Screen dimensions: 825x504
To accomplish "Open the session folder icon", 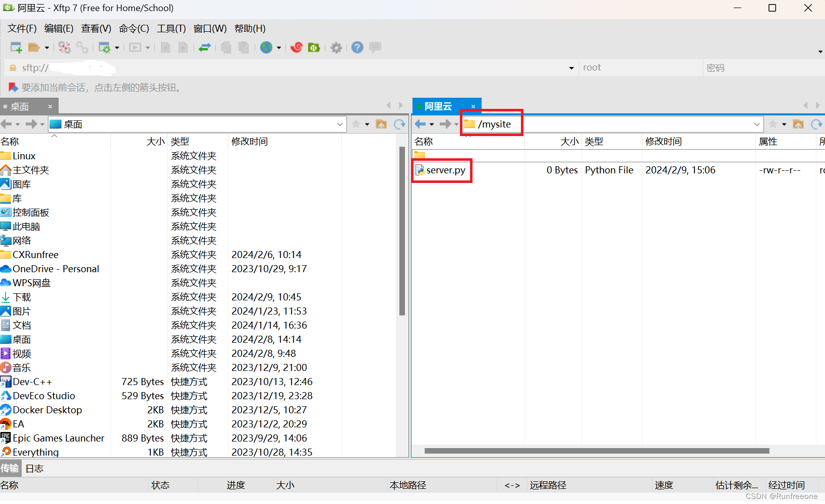I will click(34, 47).
